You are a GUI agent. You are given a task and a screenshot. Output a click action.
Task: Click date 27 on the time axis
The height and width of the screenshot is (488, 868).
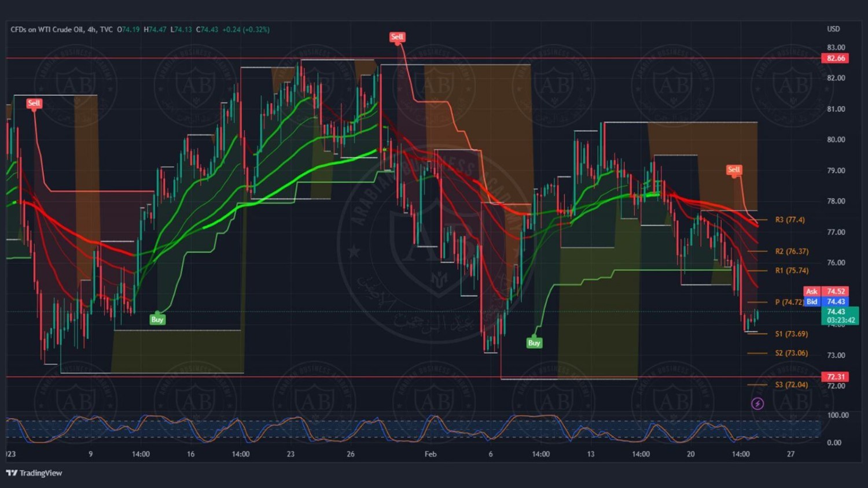pos(790,454)
